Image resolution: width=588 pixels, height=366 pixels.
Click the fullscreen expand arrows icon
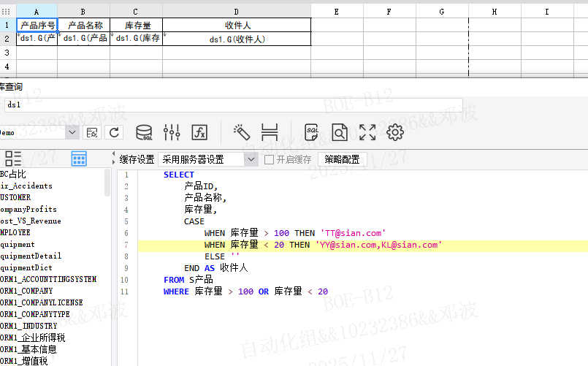[367, 132]
